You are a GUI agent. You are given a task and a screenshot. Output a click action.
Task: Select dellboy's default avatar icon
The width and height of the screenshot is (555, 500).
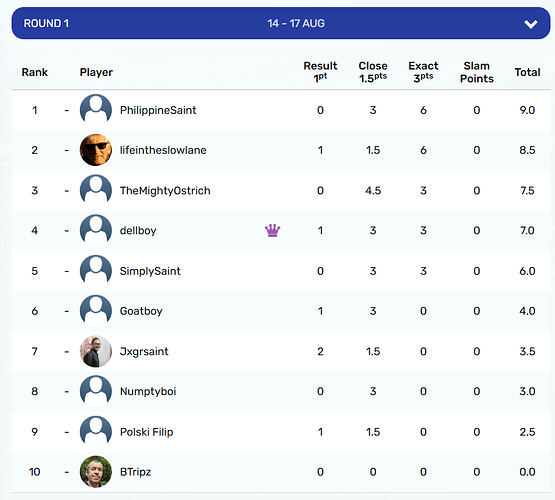pyautogui.click(x=96, y=230)
